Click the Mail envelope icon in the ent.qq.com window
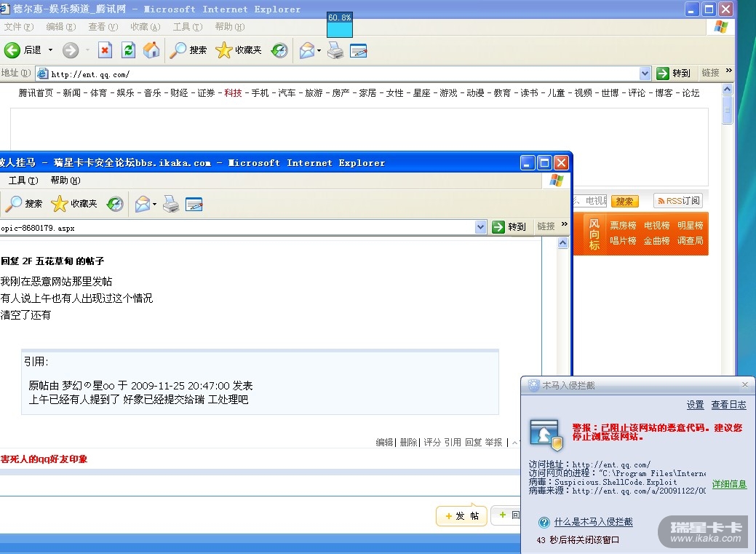Screen dimensions: 756x554 point(306,50)
